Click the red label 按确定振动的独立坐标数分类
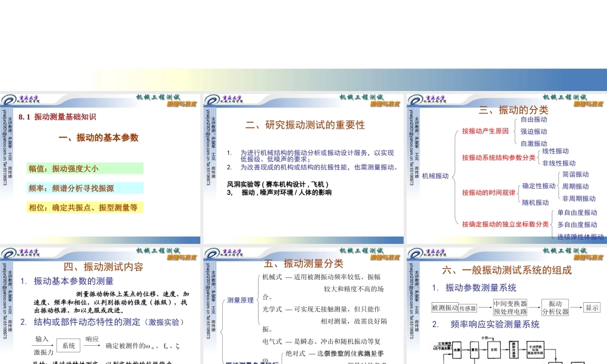Viewport: 607px width, 364px height. pos(505,224)
